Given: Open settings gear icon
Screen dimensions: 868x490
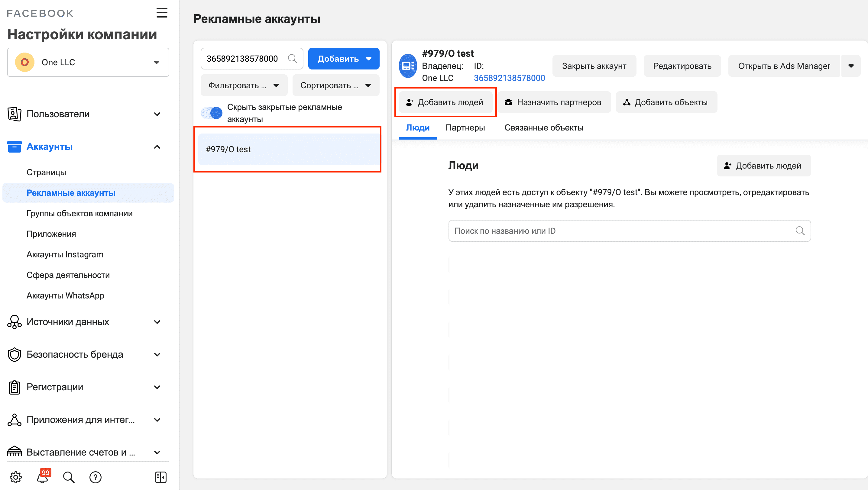Looking at the screenshot, I should [15, 477].
